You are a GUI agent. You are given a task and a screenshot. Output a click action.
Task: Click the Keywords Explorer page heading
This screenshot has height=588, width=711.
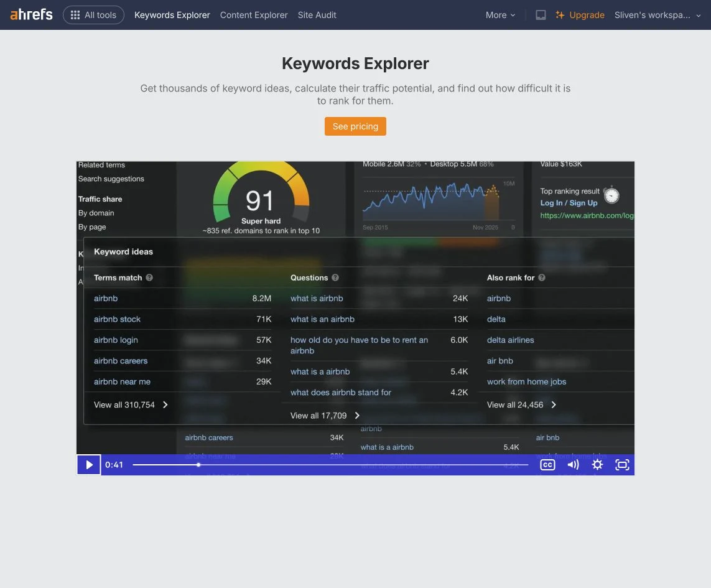(x=355, y=63)
